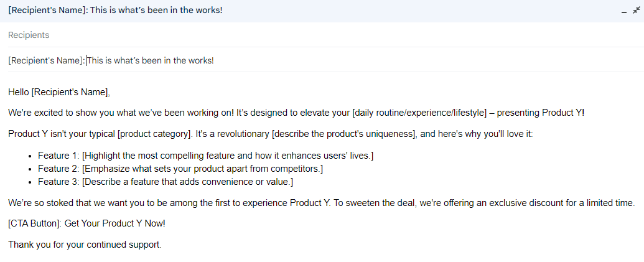The height and width of the screenshot is (262, 644).
Task: Click [Recipient's Name] placeholder in subject line
Action: click(x=46, y=60)
